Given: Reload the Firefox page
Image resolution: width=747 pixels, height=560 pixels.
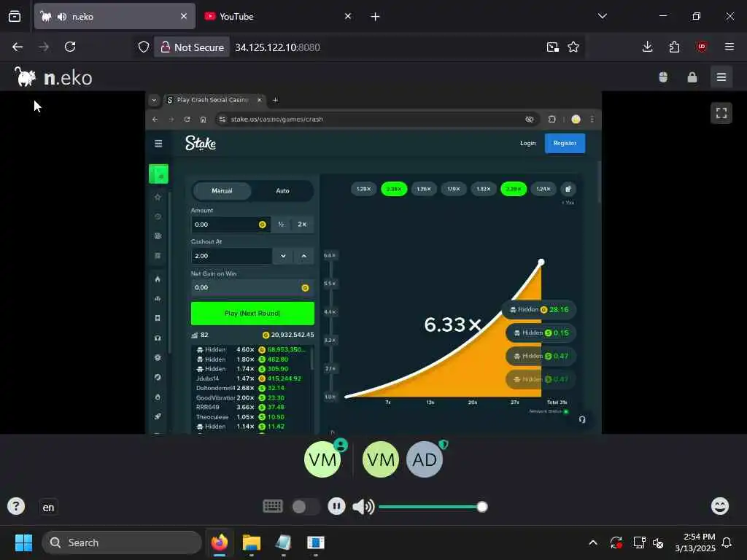Looking at the screenshot, I should 70,47.
